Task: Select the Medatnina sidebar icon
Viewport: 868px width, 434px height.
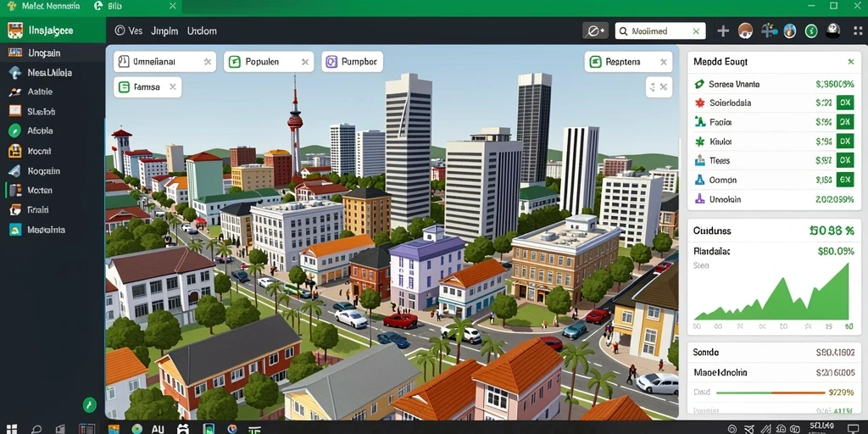Action: click(x=14, y=230)
